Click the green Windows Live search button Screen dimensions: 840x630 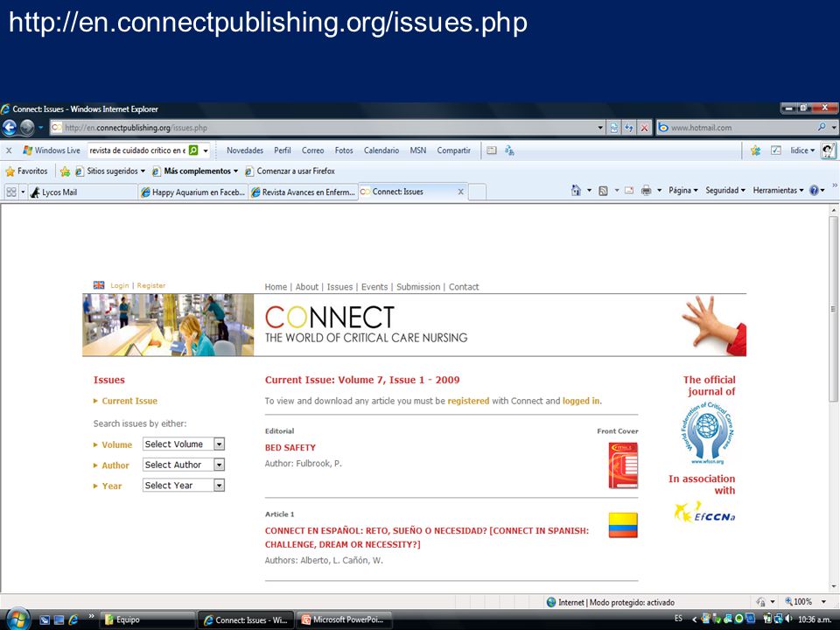[193, 150]
